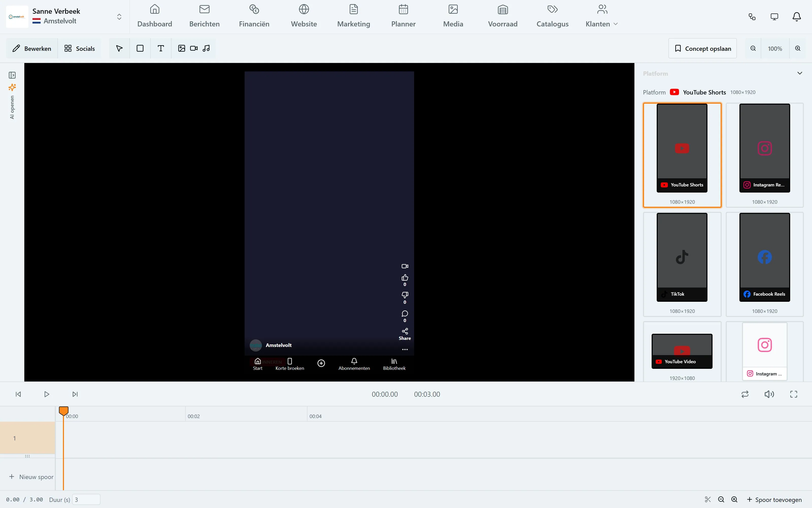
Task: Open the Planner menu
Action: click(x=403, y=17)
